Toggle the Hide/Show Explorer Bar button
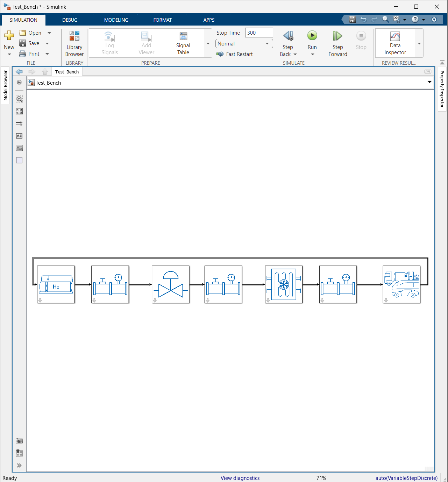Image resolution: width=448 pixels, height=482 pixels. point(19,82)
